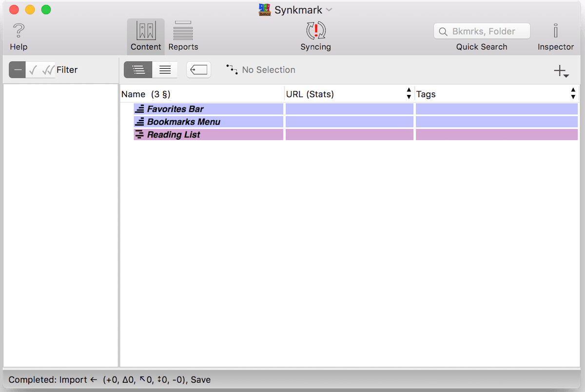The image size is (585, 392).
Task: Switch to the Content view
Action: 146,37
